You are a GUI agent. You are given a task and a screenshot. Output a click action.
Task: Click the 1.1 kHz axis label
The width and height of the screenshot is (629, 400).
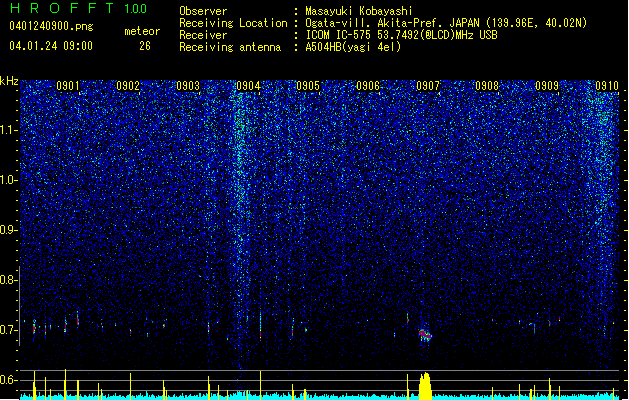9,130
